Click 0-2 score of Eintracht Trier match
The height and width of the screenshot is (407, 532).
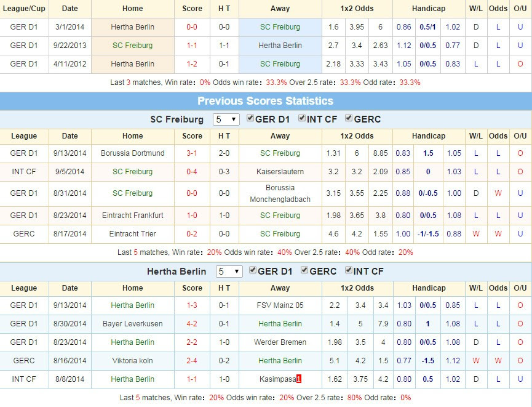(x=192, y=234)
